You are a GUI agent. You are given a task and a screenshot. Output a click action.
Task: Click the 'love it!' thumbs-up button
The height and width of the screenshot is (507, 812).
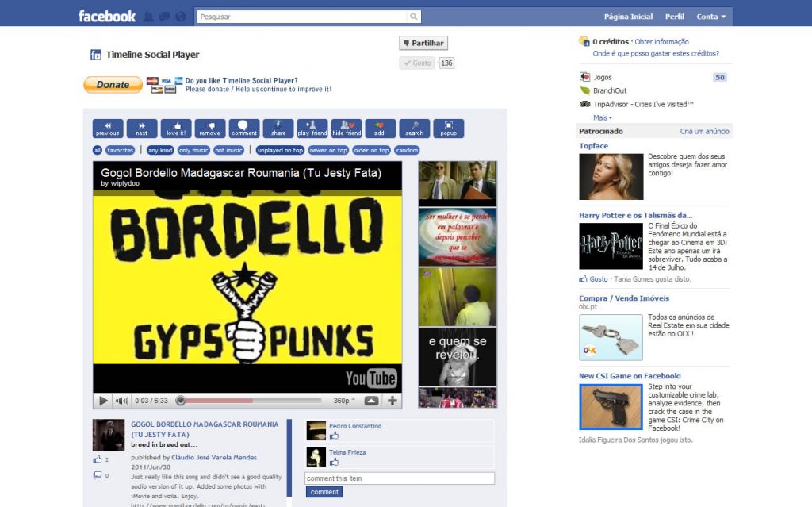point(176,129)
